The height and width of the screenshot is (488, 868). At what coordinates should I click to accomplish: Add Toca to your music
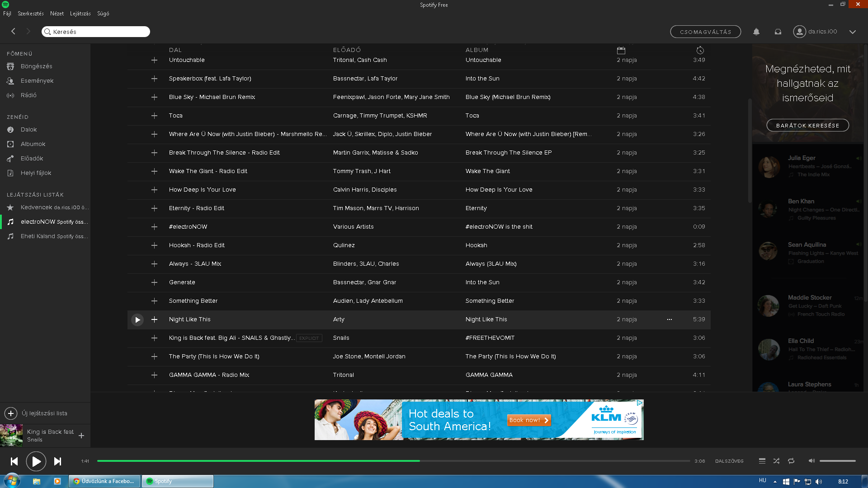(x=154, y=116)
